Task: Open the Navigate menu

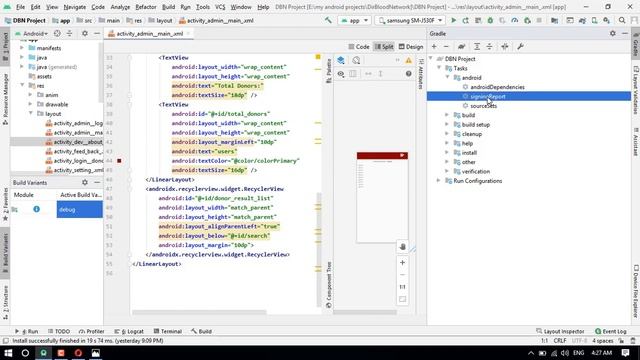Action: tap(75, 7)
